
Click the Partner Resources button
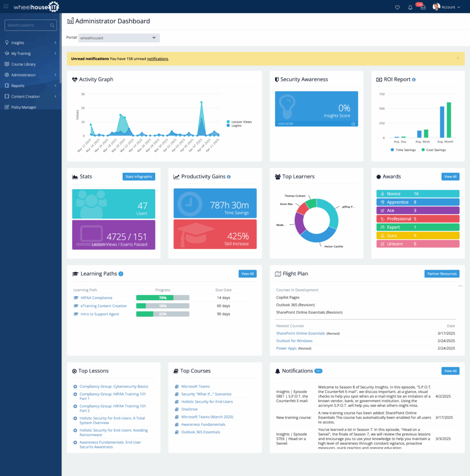click(x=442, y=274)
